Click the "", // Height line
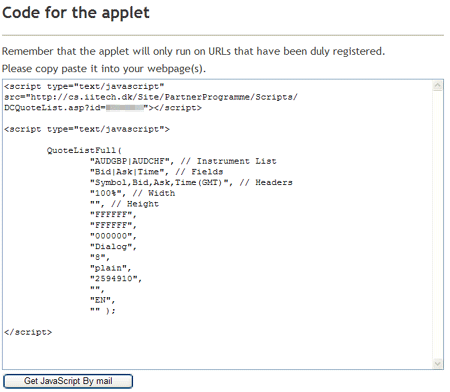 [124, 204]
